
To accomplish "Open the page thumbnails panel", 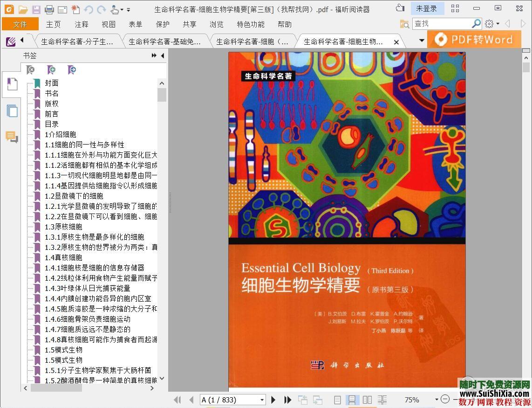I will [12, 111].
